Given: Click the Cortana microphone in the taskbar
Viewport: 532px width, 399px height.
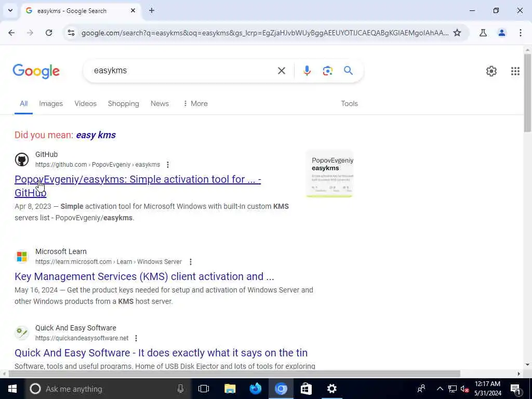Looking at the screenshot, I should [180, 389].
